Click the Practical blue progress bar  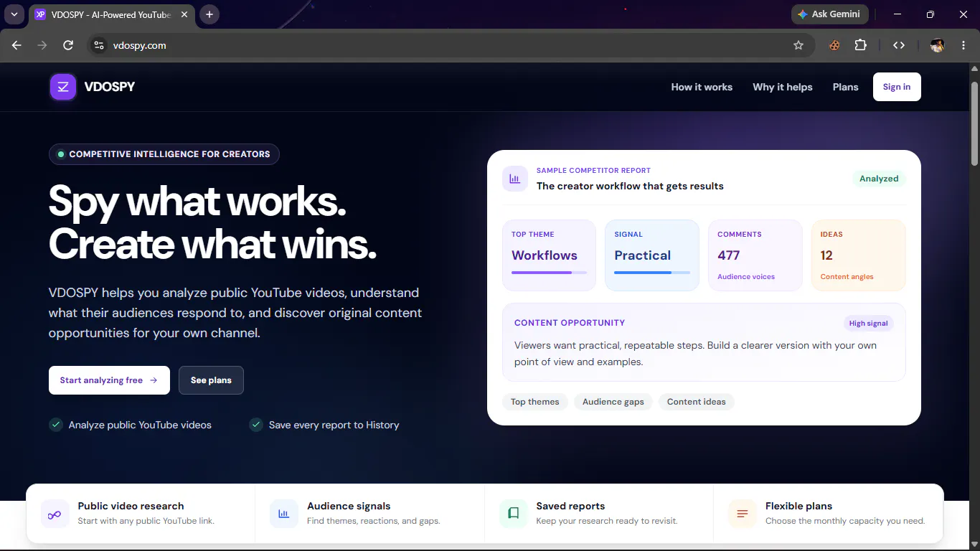(x=652, y=273)
